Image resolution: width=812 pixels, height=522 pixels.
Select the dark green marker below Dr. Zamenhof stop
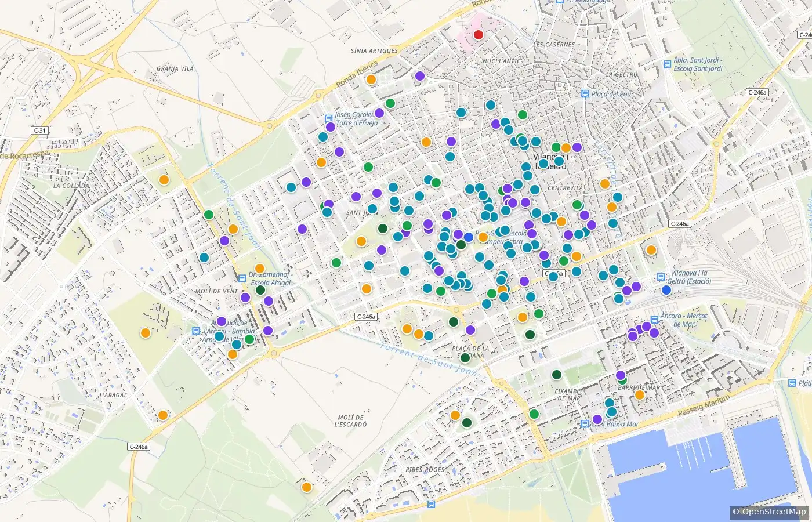coord(260,290)
